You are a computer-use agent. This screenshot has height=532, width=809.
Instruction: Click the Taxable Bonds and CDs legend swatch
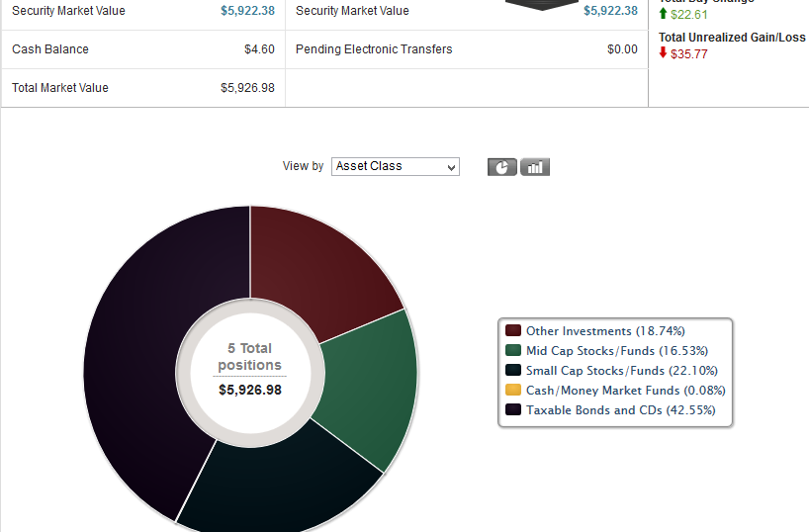513,409
